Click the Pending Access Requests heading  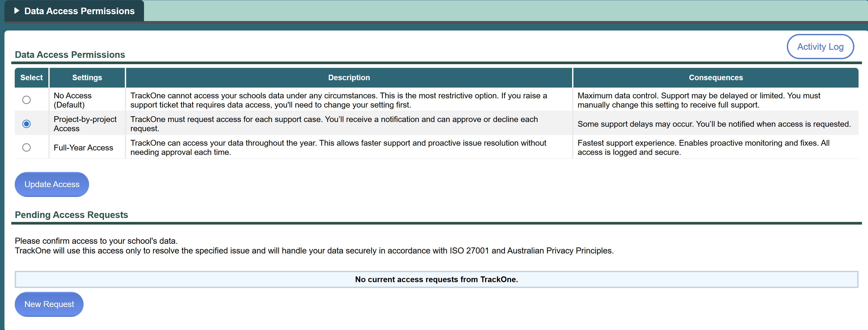71,215
